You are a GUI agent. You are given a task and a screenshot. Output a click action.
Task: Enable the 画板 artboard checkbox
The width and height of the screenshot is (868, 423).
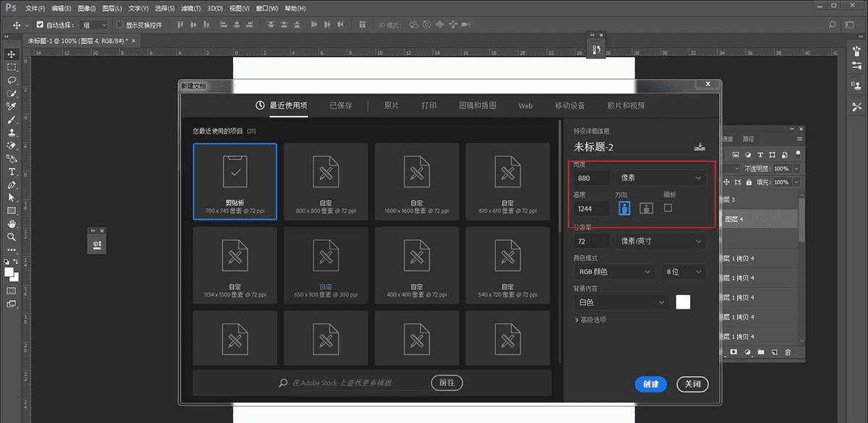pyautogui.click(x=668, y=208)
